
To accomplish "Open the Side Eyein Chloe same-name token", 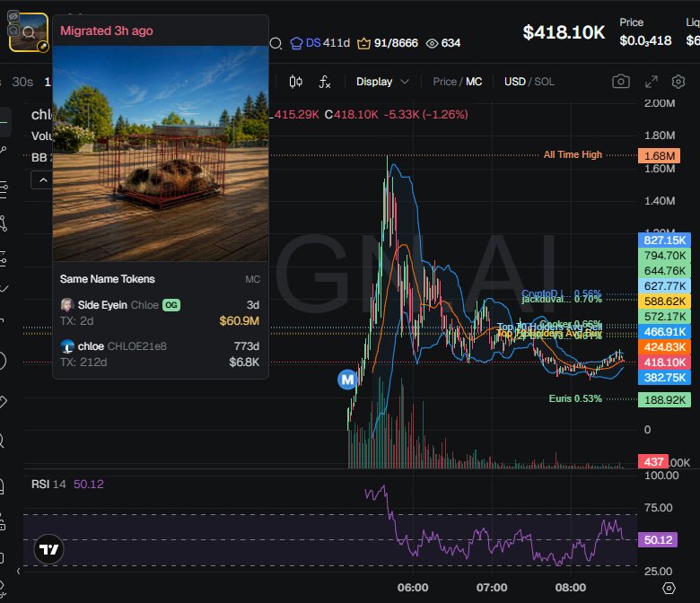I will click(x=160, y=313).
